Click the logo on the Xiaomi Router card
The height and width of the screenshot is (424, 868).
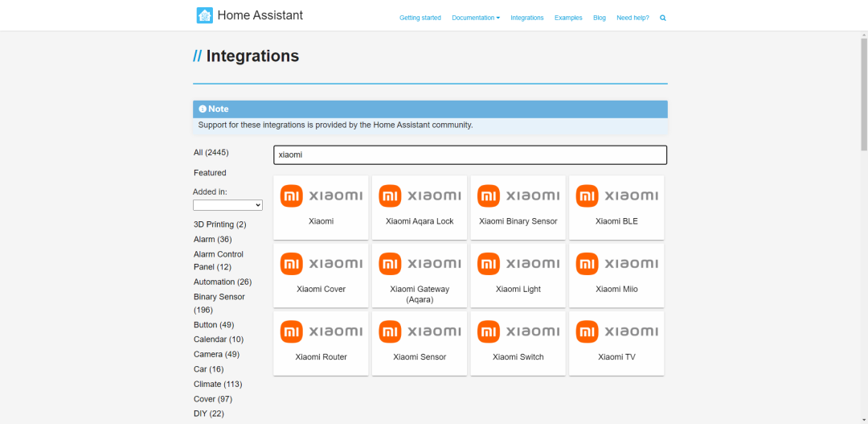click(321, 331)
